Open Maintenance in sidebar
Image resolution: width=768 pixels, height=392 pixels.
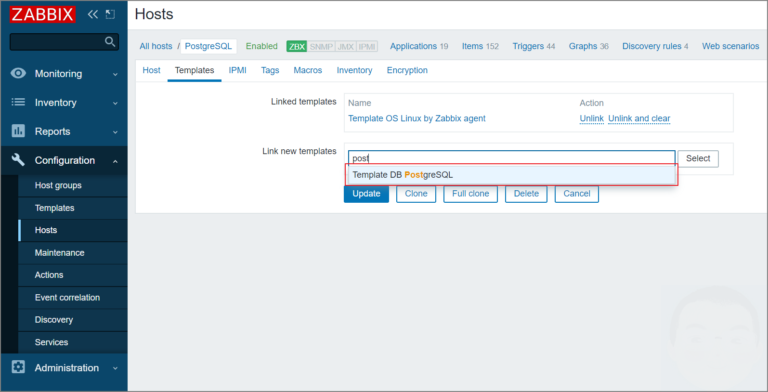(x=72, y=252)
